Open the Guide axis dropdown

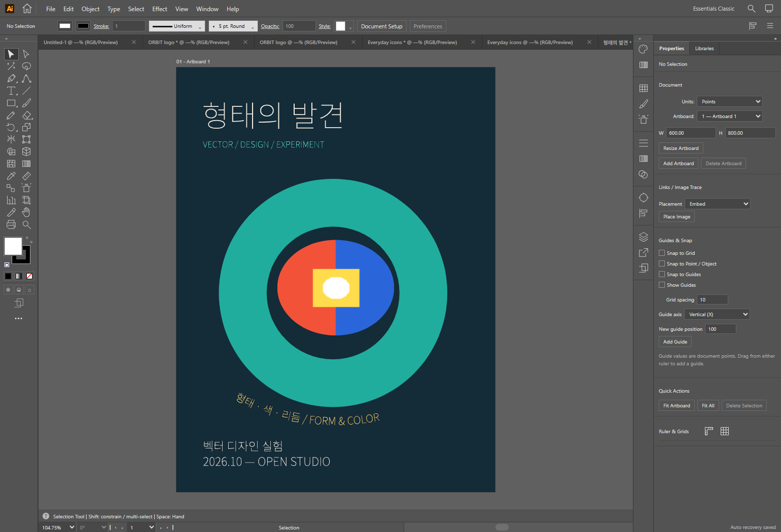click(x=717, y=314)
